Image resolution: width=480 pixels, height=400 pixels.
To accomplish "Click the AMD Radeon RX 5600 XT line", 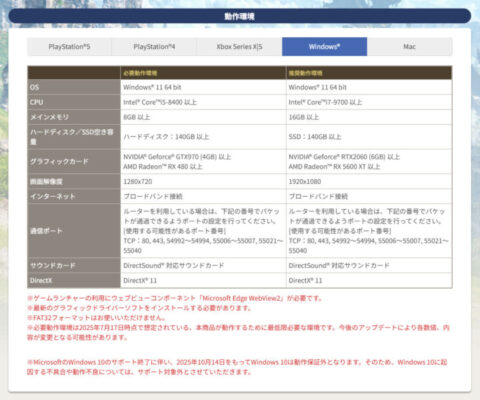I will click(x=334, y=167).
